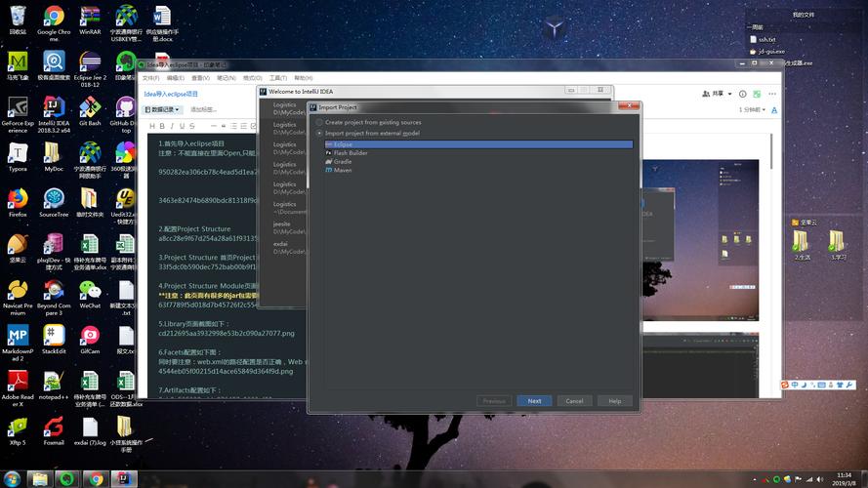Open notepad++ desktop icon
The image size is (868, 488).
coord(54,386)
